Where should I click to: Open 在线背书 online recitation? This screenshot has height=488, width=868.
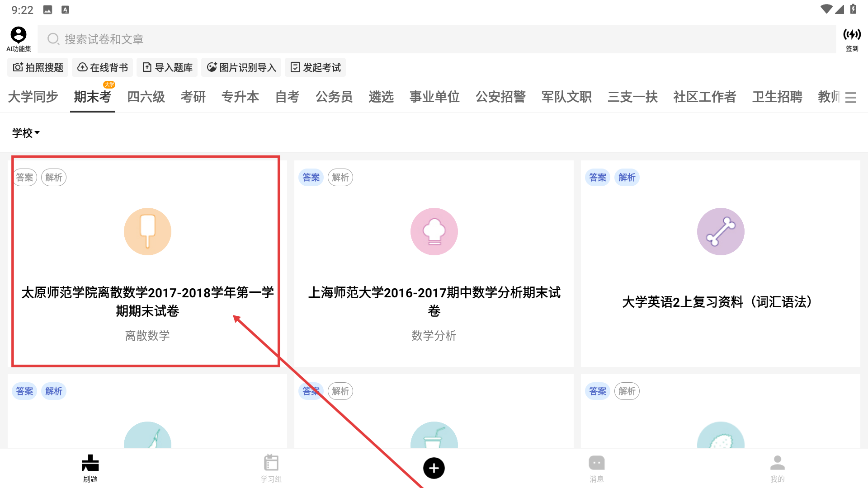coord(103,67)
